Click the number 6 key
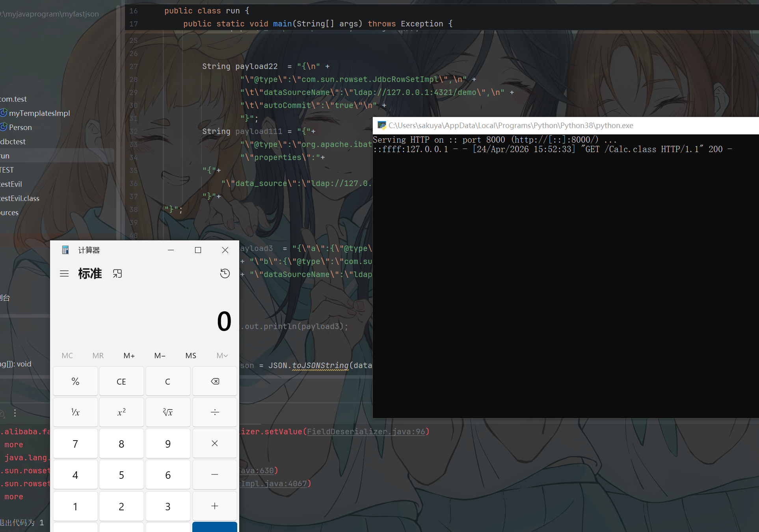Viewport: 759px width, 532px height. pos(168,475)
